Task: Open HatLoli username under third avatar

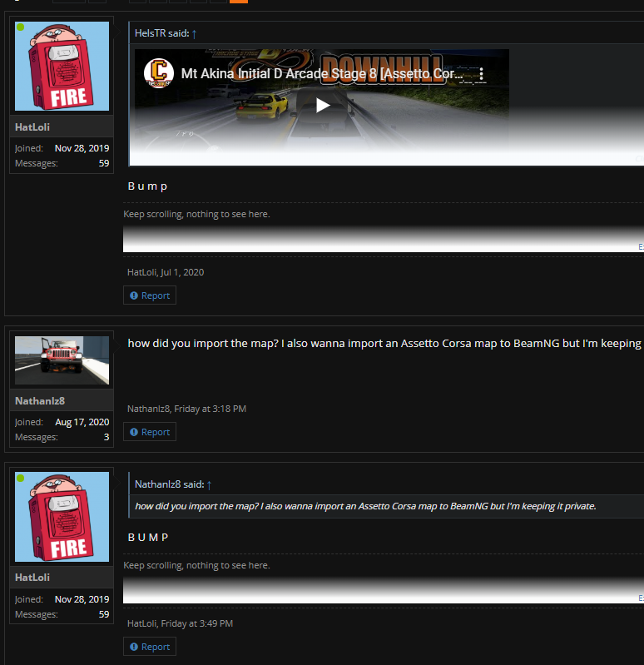Action: [x=32, y=578]
